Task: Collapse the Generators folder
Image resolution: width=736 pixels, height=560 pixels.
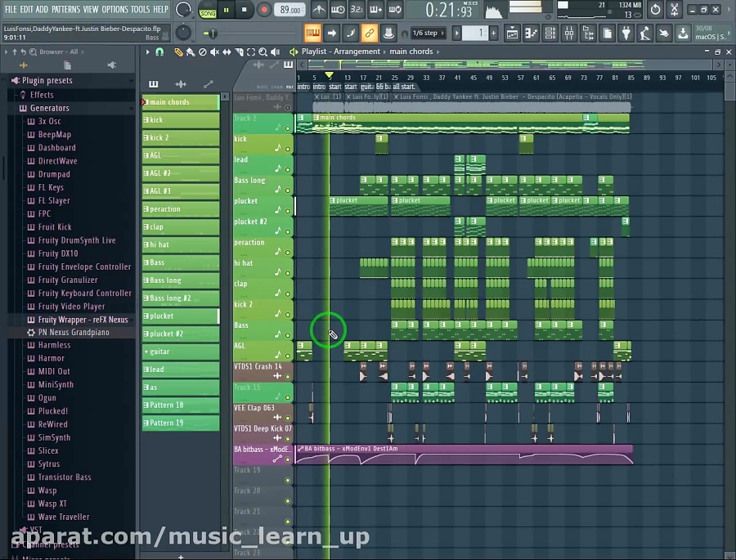Action: 49,108
